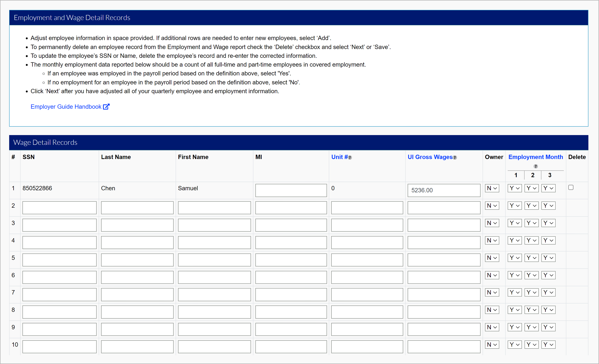Screen dimensions: 599x364
Task: Open the Owner dropdown for row 1
Action: point(492,188)
